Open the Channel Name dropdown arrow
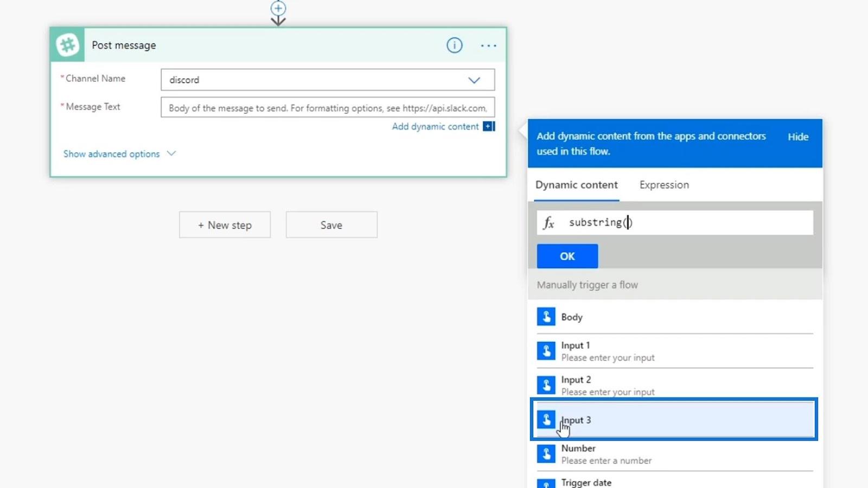This screenshot has height=488, width=868. point(474,80)
